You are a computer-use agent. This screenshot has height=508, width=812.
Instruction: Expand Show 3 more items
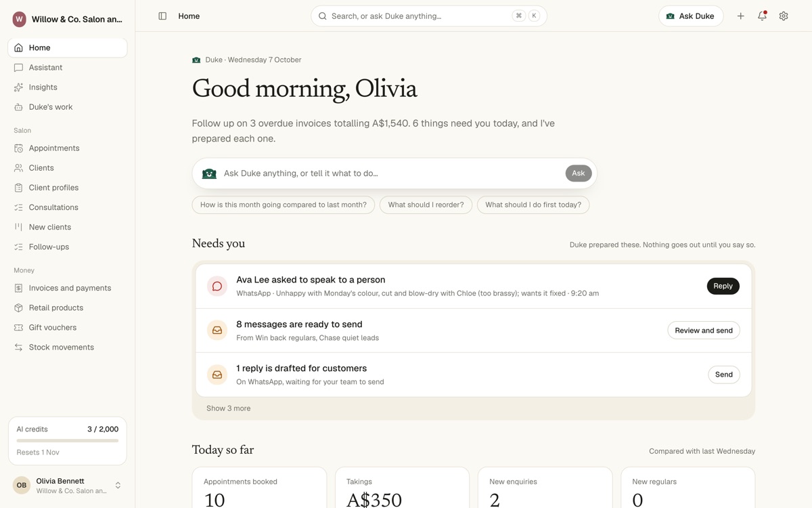coord(228,408)
